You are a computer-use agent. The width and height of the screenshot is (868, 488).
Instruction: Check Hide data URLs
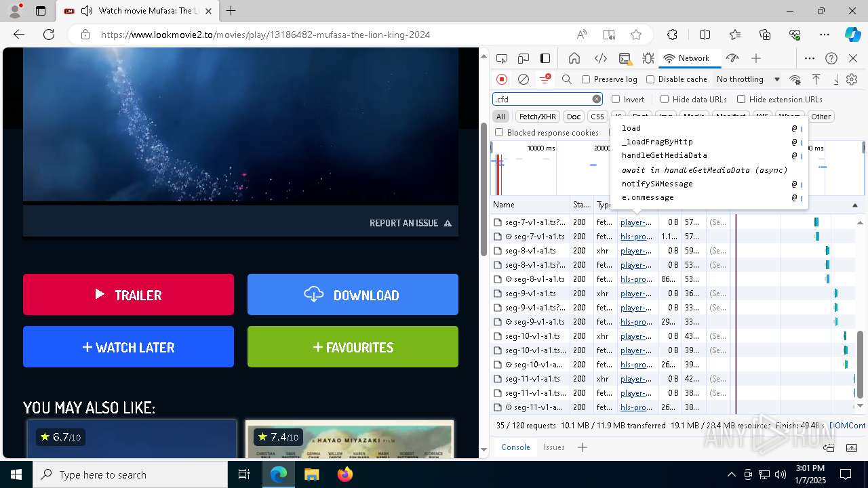[665, 99]
